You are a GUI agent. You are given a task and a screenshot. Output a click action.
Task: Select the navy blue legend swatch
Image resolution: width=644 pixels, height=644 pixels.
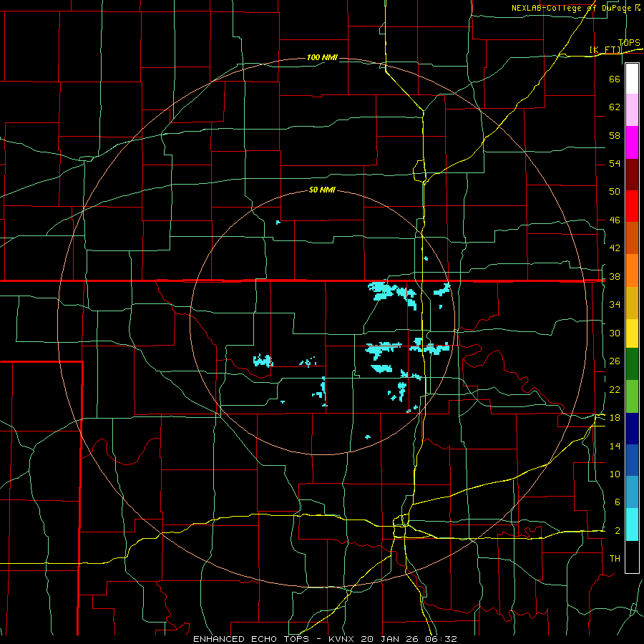click(x=632, y=429)
